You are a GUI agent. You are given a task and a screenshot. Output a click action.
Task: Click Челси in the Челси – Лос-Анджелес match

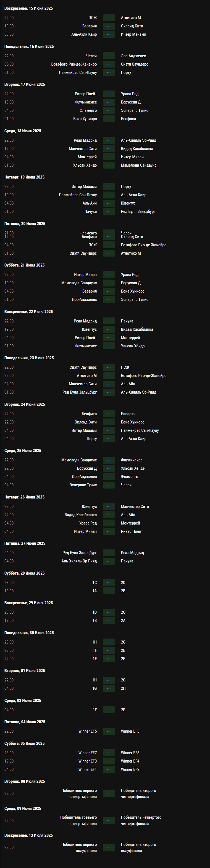[x=91, y=56]
